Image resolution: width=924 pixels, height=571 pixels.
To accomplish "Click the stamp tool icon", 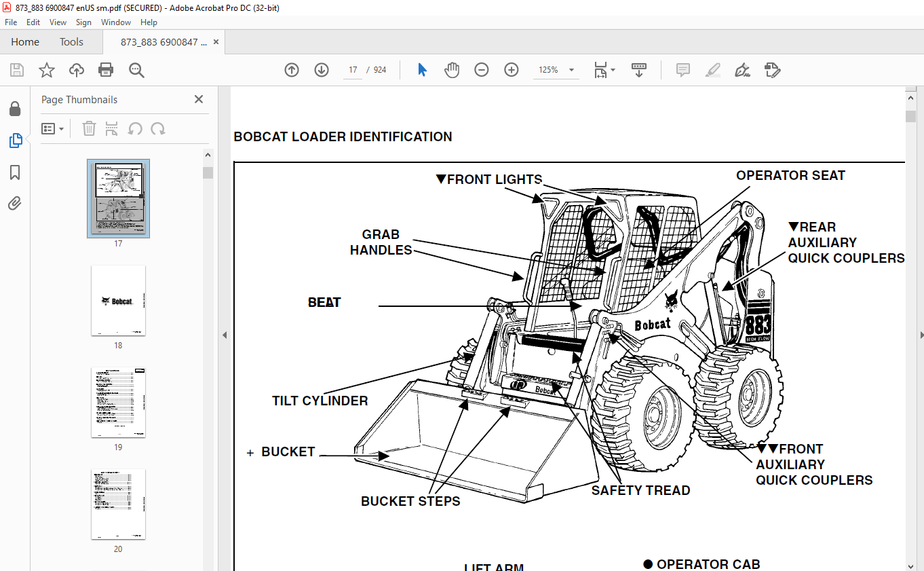I will (x=772, y=70).
